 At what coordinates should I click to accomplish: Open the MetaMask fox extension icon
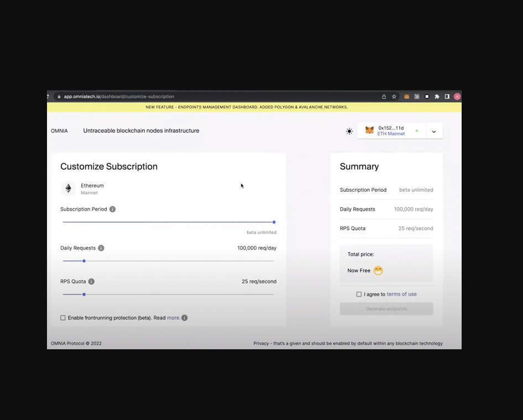pos(406,97)
